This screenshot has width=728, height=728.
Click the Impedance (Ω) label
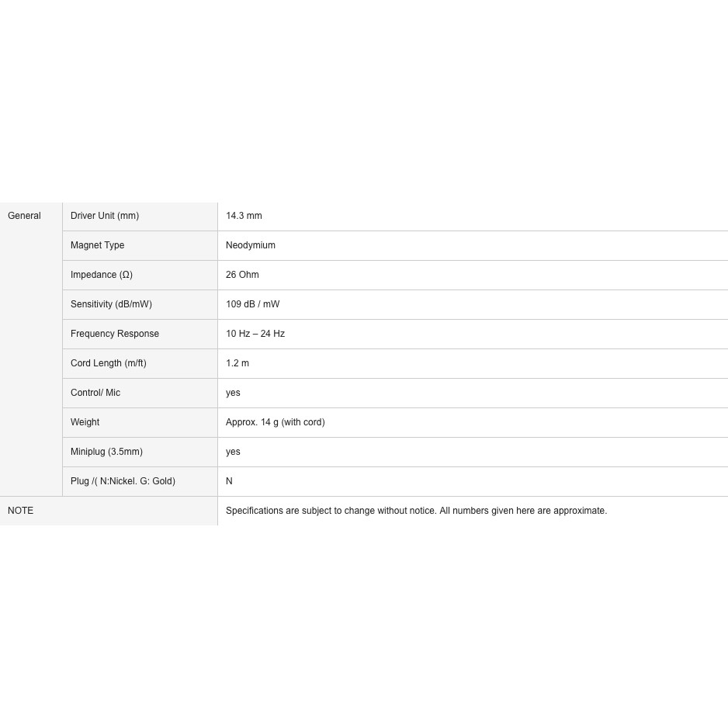(x=102, y=275)
